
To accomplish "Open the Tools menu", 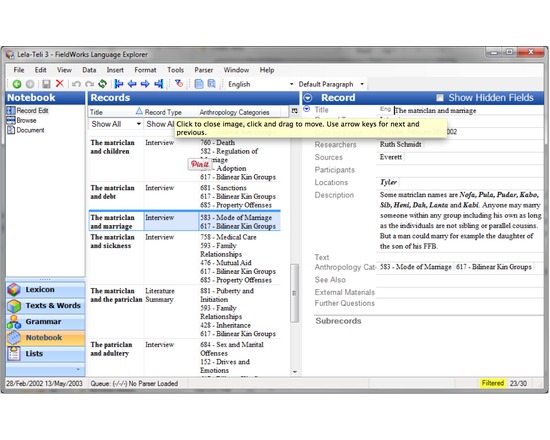I will [175, 70].
